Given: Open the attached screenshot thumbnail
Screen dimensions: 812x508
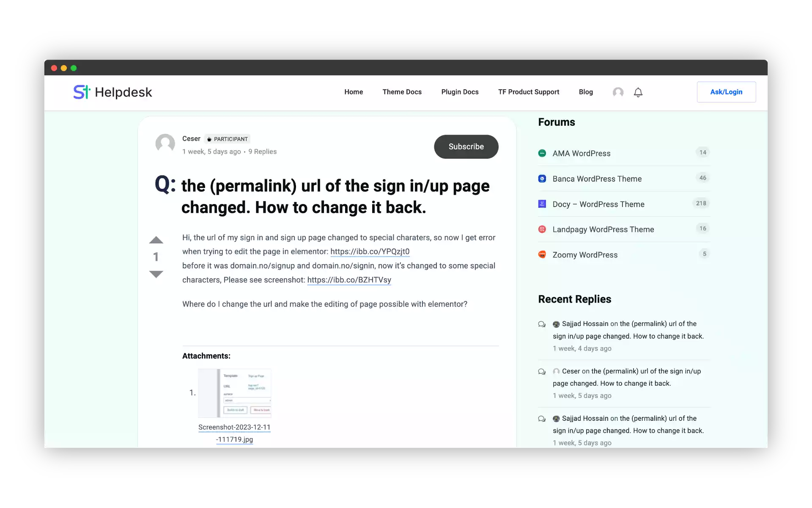Looking at the screenshot, I should click(234, 393).
